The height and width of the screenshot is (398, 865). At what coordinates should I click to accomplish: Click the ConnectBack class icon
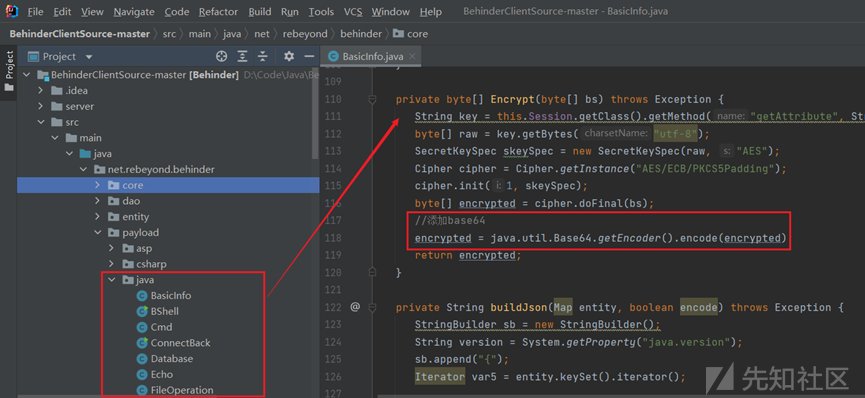pyautogui.click(x=142, y=343)
